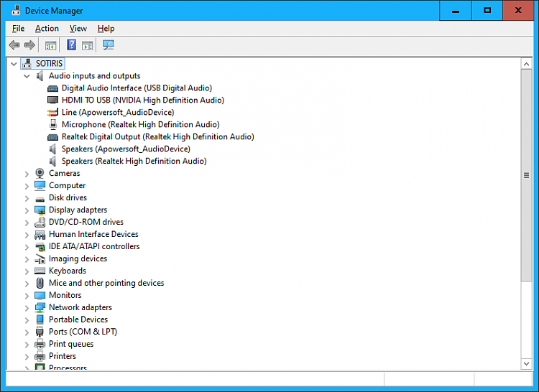
Task: Click the scrollbar down arrow
Action: click(526, 363)
